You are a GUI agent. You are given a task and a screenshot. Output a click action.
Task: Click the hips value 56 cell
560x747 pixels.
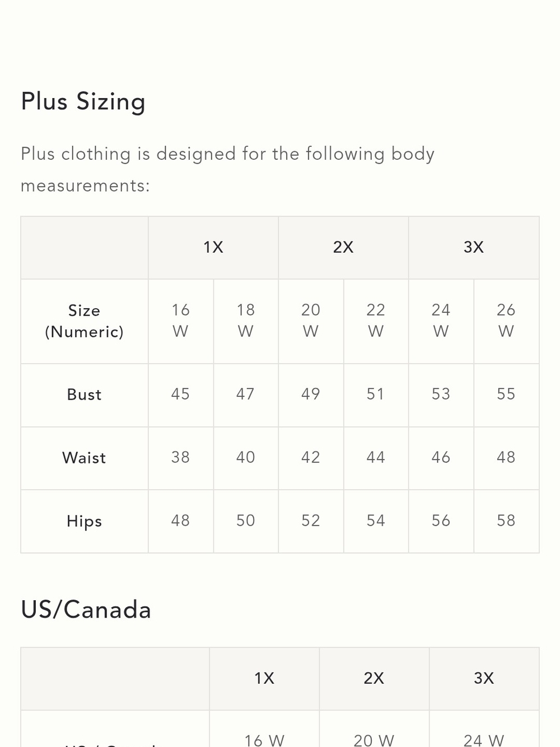[441, 521]
